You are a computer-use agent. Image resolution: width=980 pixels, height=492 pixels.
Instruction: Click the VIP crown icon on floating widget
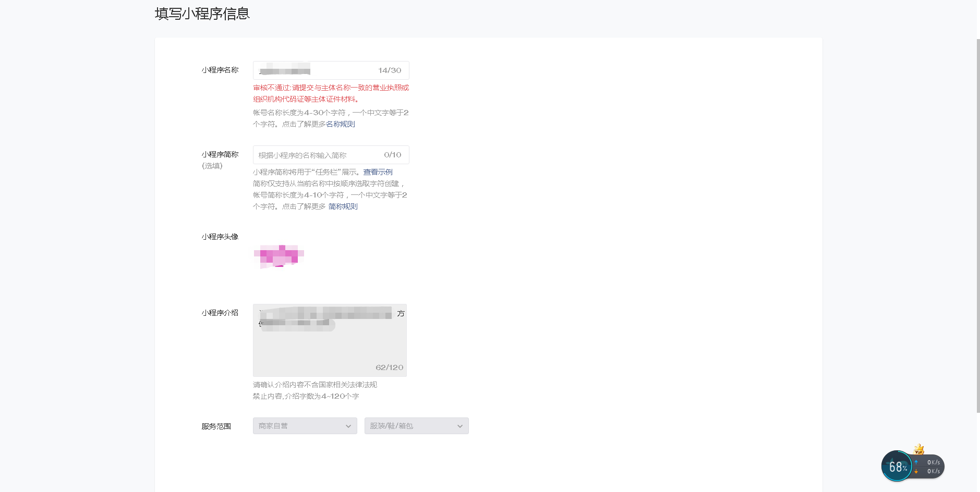point(919,449)
